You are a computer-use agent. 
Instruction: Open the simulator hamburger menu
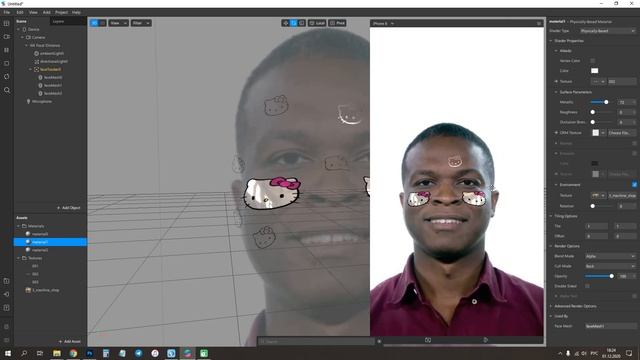pos(539,24)
